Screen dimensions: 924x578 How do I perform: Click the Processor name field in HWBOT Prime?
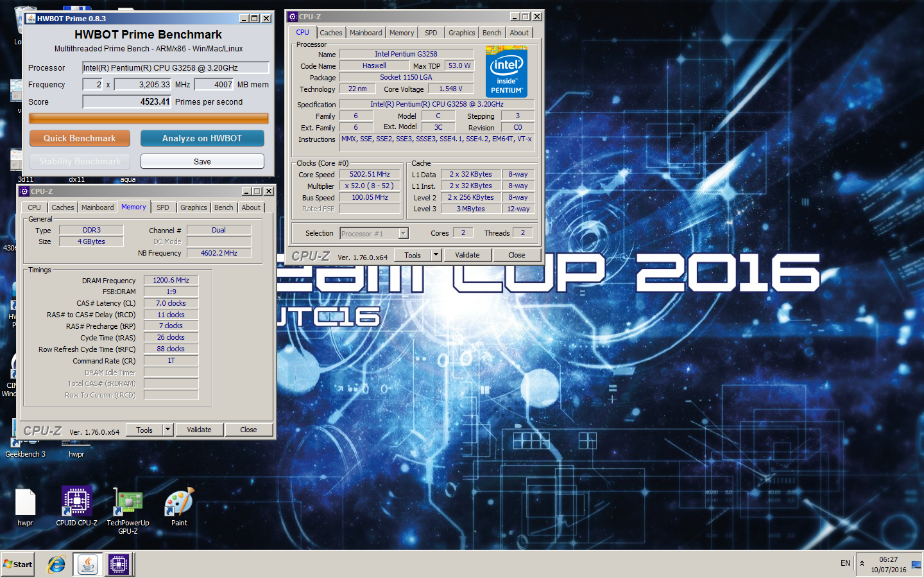[x=175, y=67]
